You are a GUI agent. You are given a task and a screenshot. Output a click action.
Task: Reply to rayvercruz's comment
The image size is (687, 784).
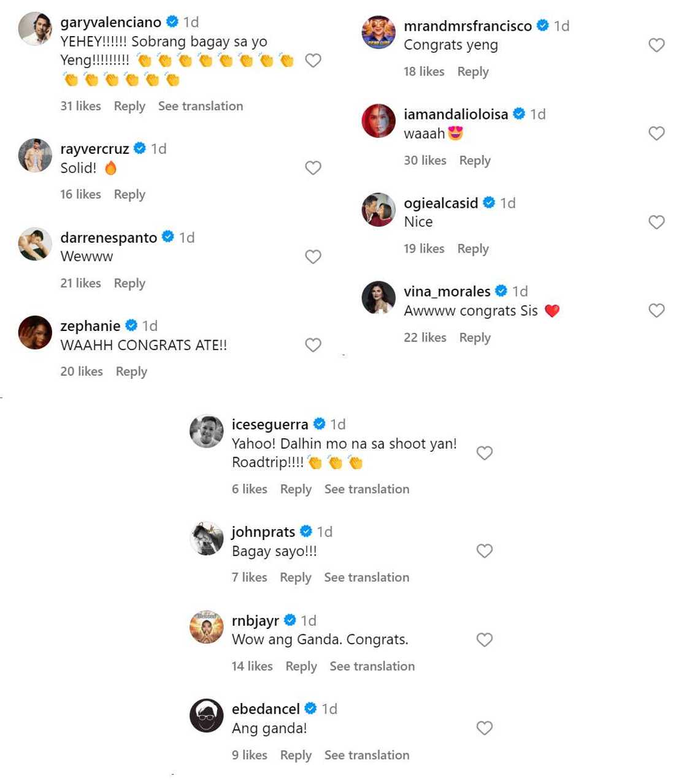coord(129,194)
